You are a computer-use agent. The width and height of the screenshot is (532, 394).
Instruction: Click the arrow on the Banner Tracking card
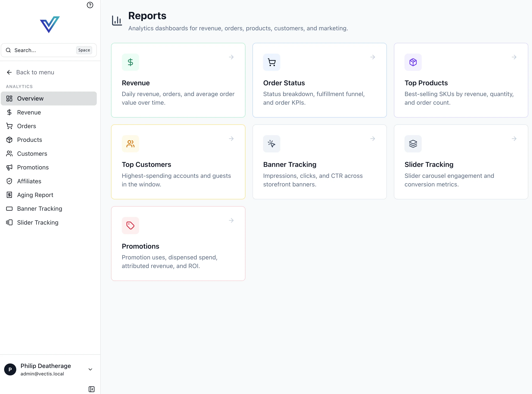373,139
